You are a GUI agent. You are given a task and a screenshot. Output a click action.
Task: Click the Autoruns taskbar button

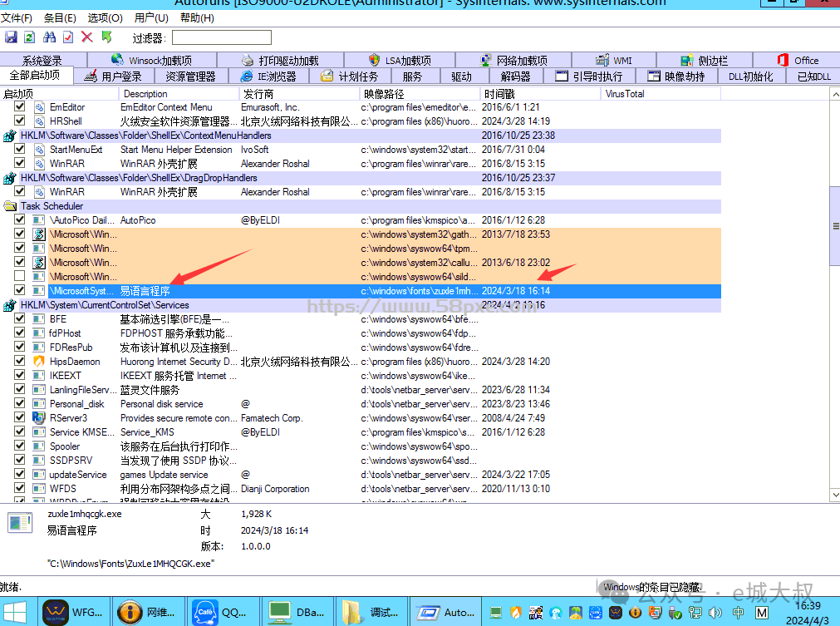[446, 612]
